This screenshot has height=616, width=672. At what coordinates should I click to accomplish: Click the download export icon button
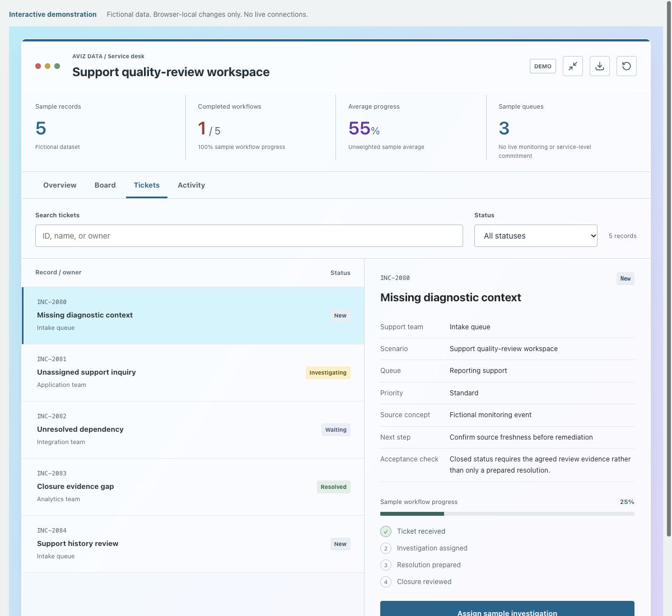(600, 66)
